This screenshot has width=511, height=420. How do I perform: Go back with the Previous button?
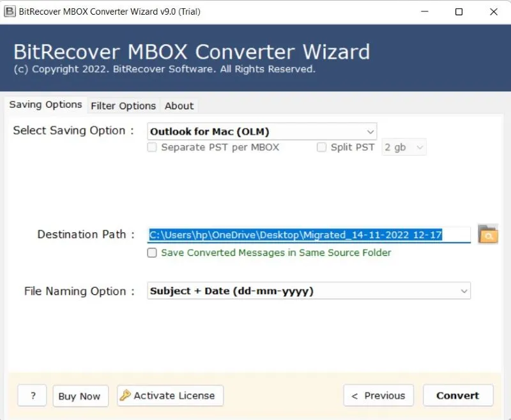(x=378, y=396)
